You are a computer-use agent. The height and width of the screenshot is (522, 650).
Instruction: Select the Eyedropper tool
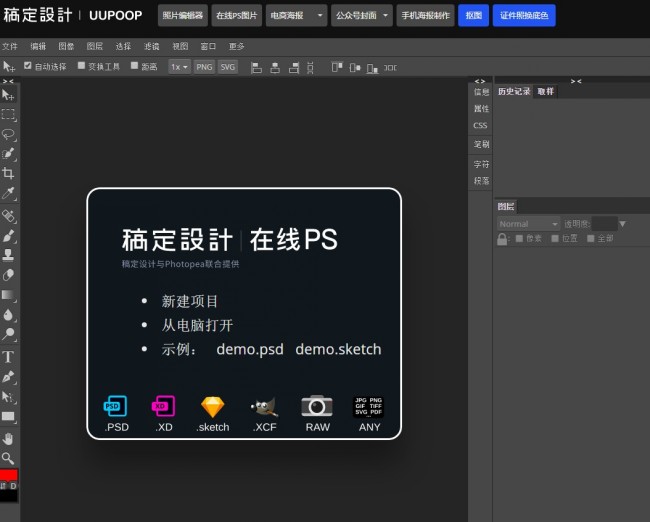tap(8, 193)
